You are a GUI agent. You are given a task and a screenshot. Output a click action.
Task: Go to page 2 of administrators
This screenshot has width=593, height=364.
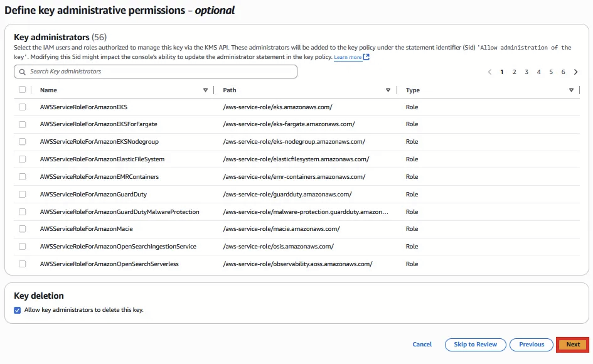pyautogui.click(x=515, y=72)
